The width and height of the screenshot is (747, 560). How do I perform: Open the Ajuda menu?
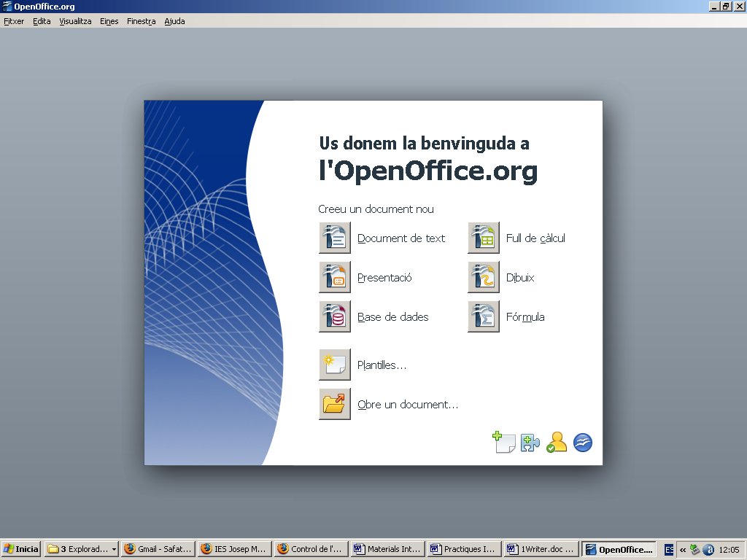click(x=174, y=21)
